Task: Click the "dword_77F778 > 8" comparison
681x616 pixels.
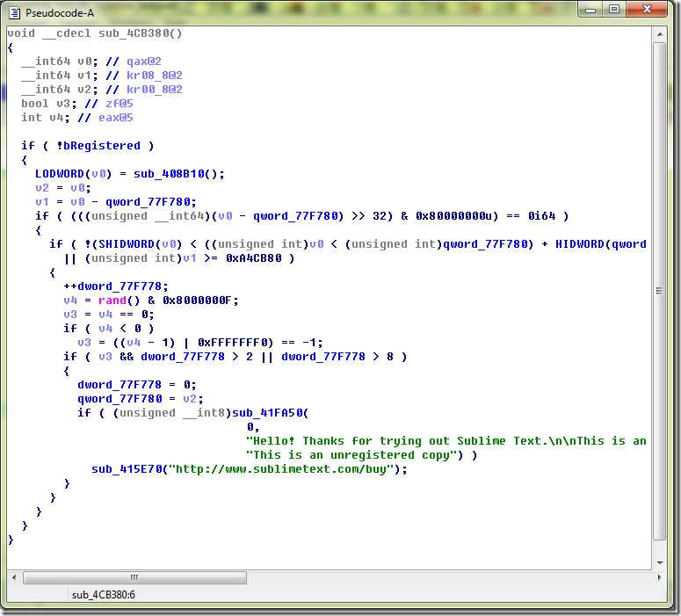Action: click(x=337, y=357)
